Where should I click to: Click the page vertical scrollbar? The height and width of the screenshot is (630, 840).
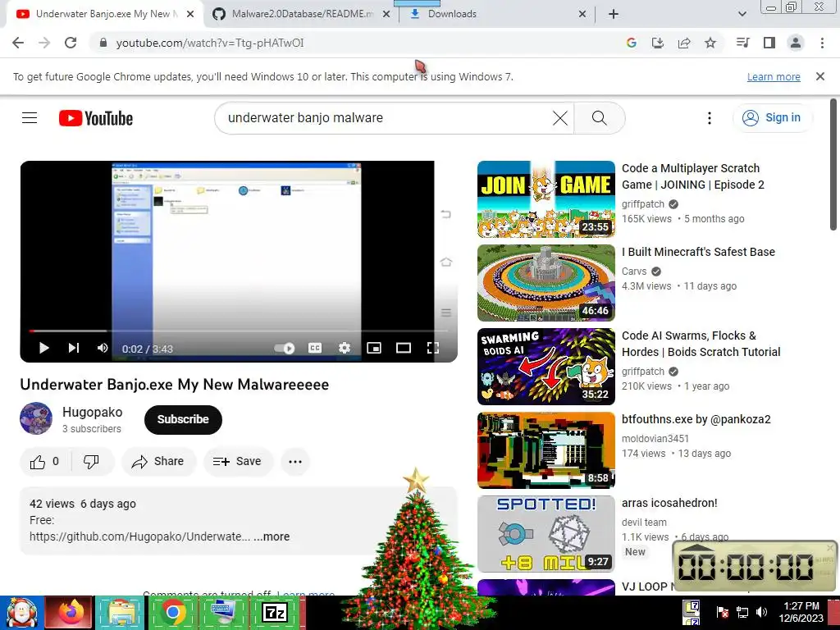tap(833, 164)
